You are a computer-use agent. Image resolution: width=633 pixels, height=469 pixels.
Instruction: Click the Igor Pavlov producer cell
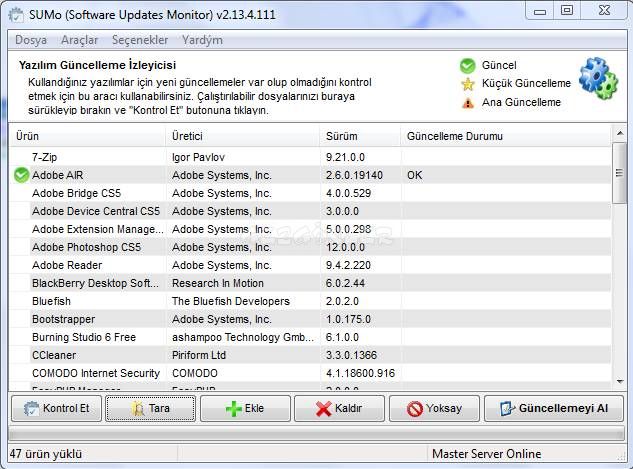coord(198,157)
